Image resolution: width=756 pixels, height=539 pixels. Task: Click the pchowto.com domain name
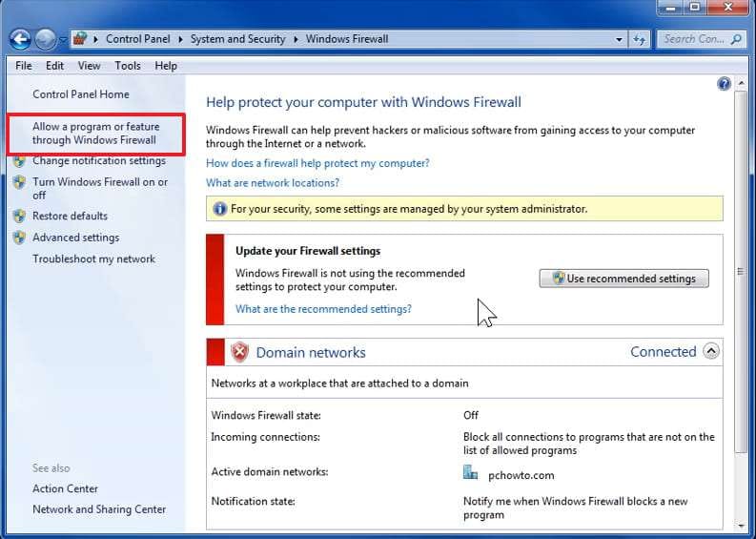pos(521,475)
